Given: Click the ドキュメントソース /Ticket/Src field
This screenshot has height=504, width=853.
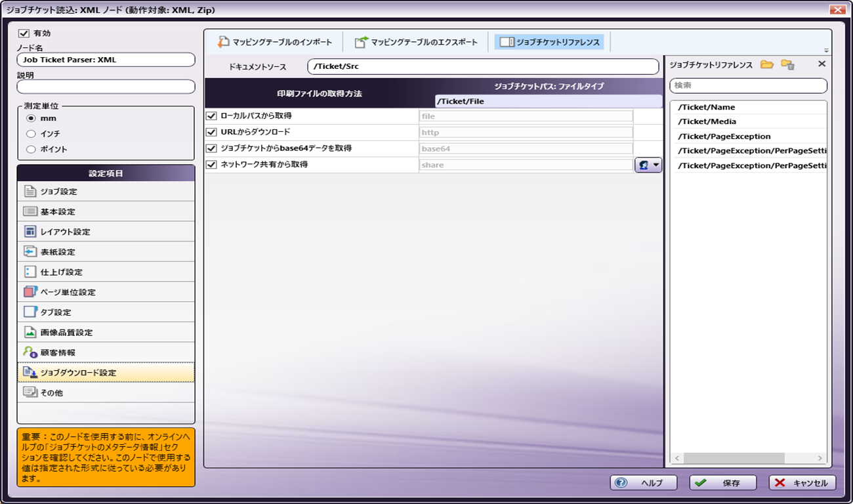Looking at the screenshot, I should click(x=483, y=66).
